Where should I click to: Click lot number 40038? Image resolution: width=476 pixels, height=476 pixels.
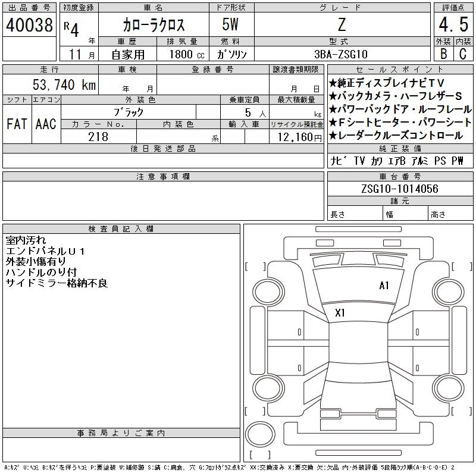(29, 25)
